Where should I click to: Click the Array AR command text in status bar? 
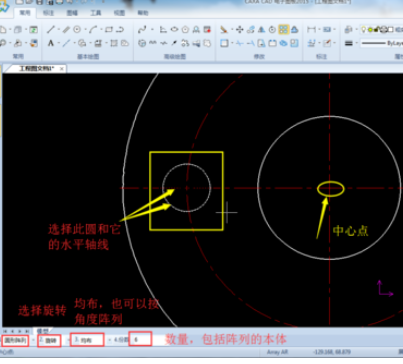click(277, 352)
